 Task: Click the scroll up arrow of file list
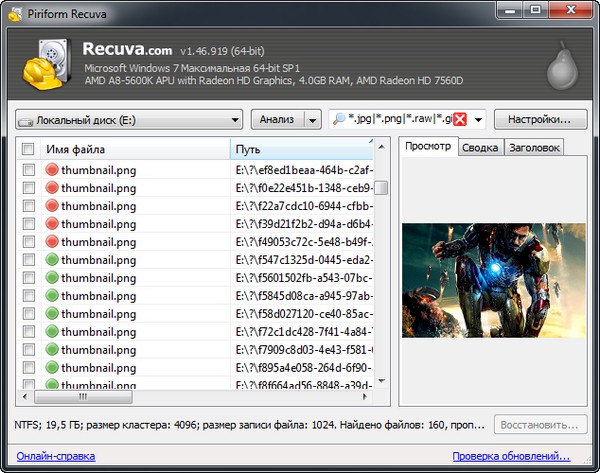[x=381, y=147]
